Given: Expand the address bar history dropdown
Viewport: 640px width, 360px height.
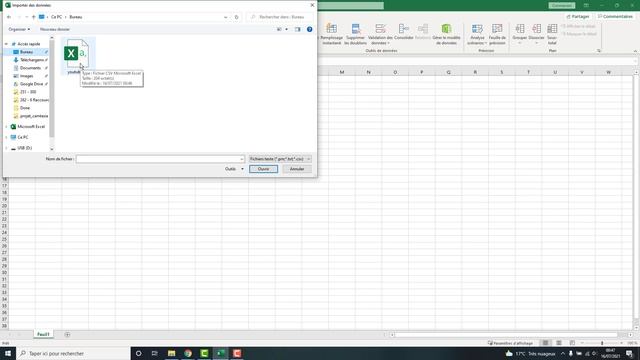Looking at the screenshot, I should click(x=226, y=17).
